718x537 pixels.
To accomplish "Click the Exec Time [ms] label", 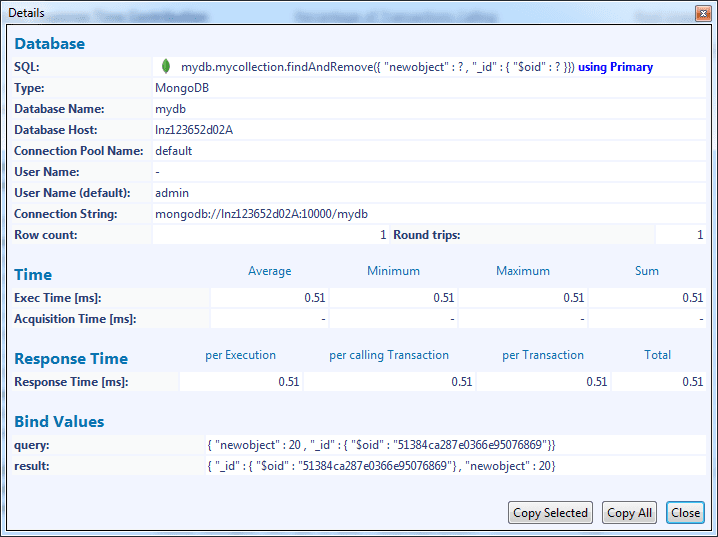I will click(x=58, y=298).
